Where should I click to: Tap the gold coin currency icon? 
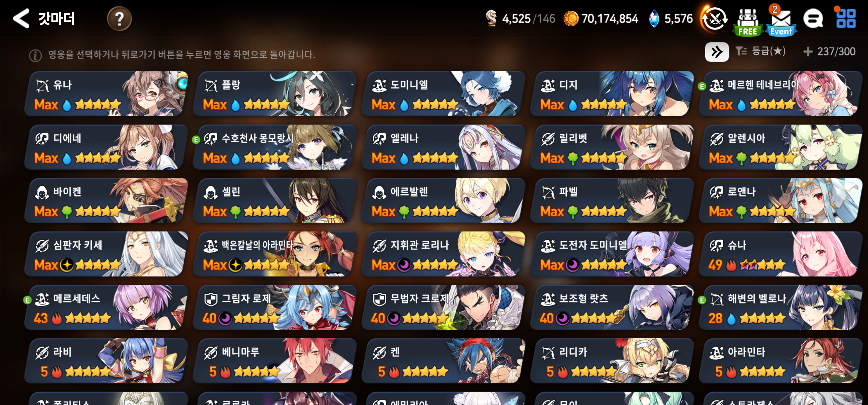pos(571,19)
